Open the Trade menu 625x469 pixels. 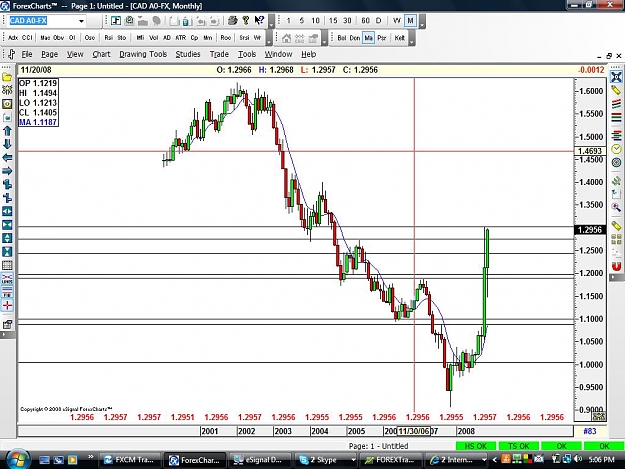tap(219, 54)
